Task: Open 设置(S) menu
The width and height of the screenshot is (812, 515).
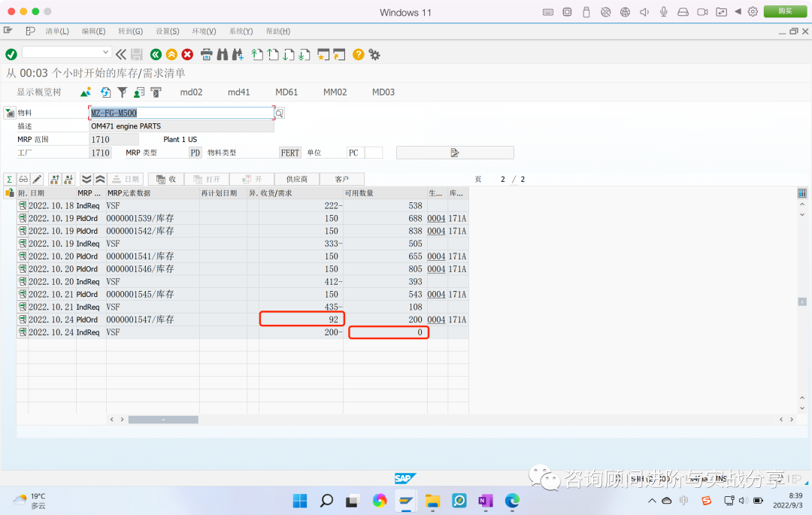Action: pyautogui.click(x=167, y=31)
